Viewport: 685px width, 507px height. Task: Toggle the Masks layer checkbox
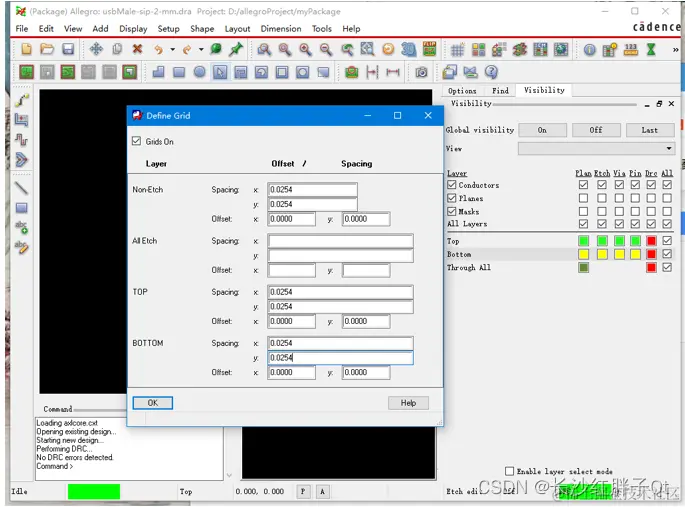coord(452,211)
